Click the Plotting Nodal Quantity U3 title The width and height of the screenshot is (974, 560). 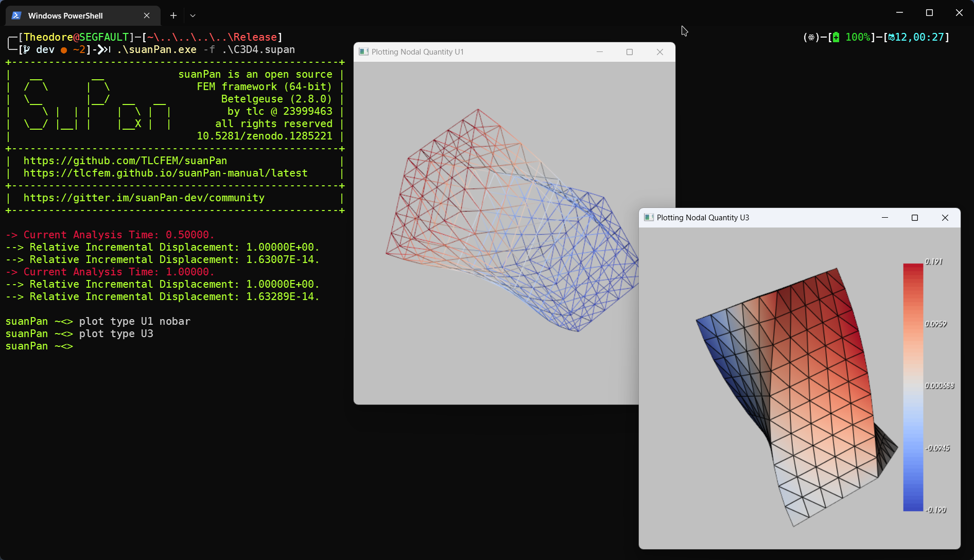pyautogui.click(x=703, y=218)
